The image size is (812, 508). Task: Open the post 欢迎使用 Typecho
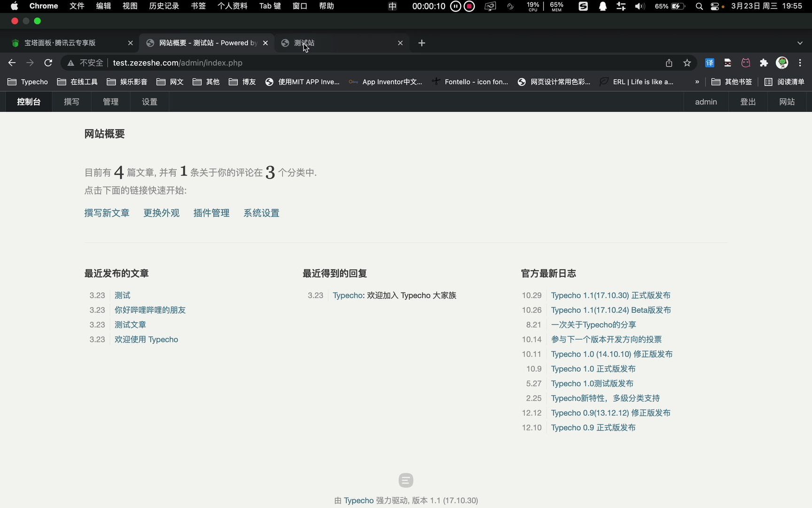[146, 339]
